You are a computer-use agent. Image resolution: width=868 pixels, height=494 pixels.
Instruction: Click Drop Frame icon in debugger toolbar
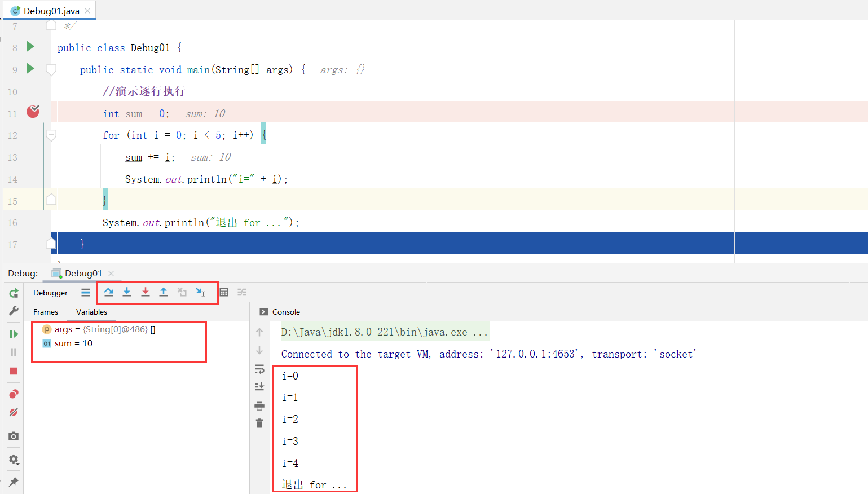click(x=182, y=292)
